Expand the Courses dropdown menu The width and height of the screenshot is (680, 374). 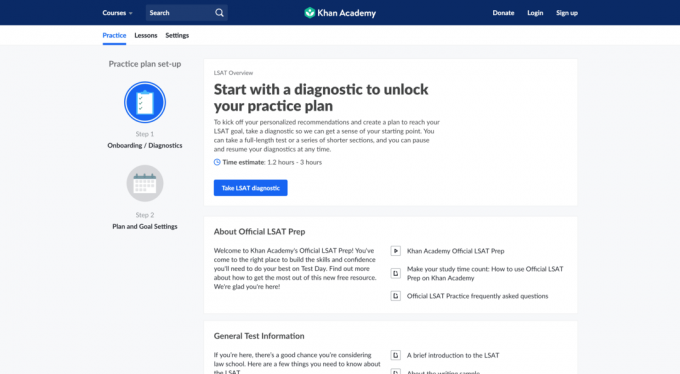118,13
